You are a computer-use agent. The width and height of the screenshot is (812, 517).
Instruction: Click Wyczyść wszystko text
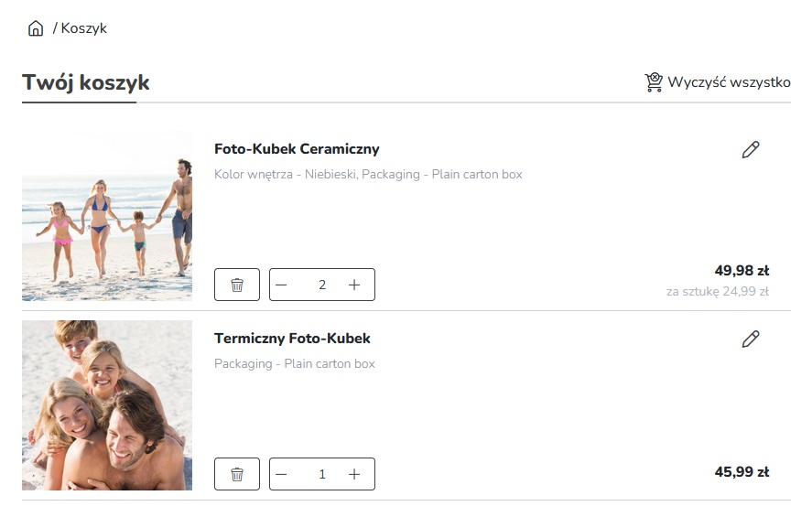point(729,82)
